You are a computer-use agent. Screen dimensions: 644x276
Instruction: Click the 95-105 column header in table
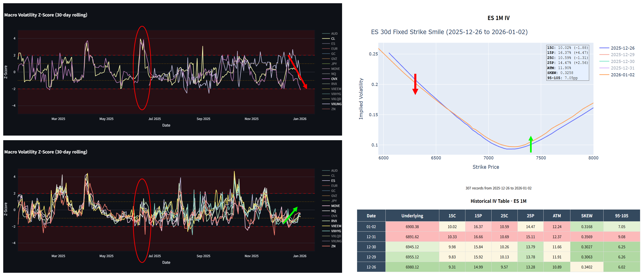tap(621, 216)
